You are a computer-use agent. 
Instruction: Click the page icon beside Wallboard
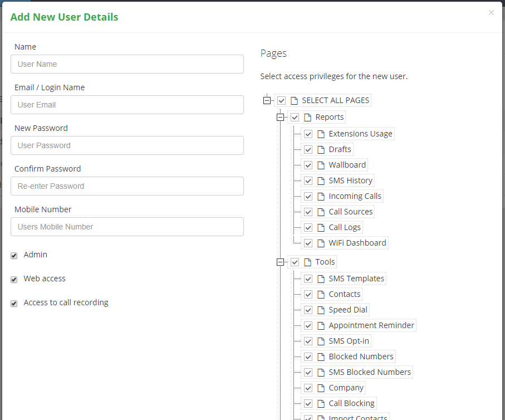321,165
